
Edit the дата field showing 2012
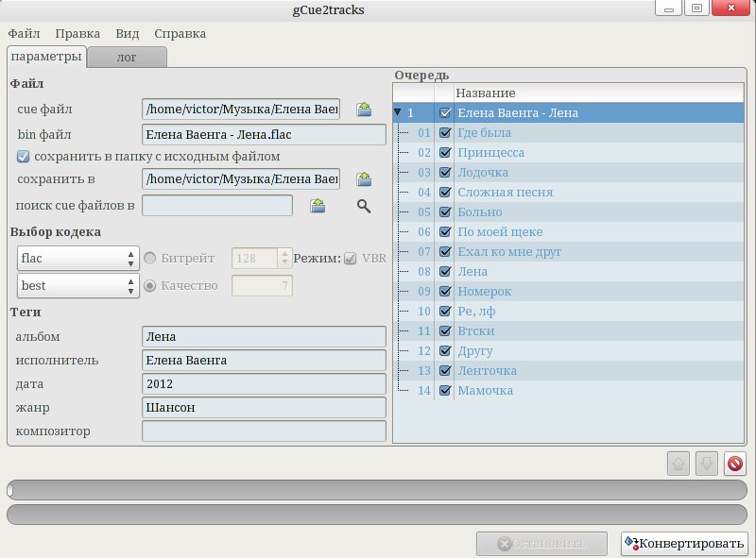click(x=264, y=383)
